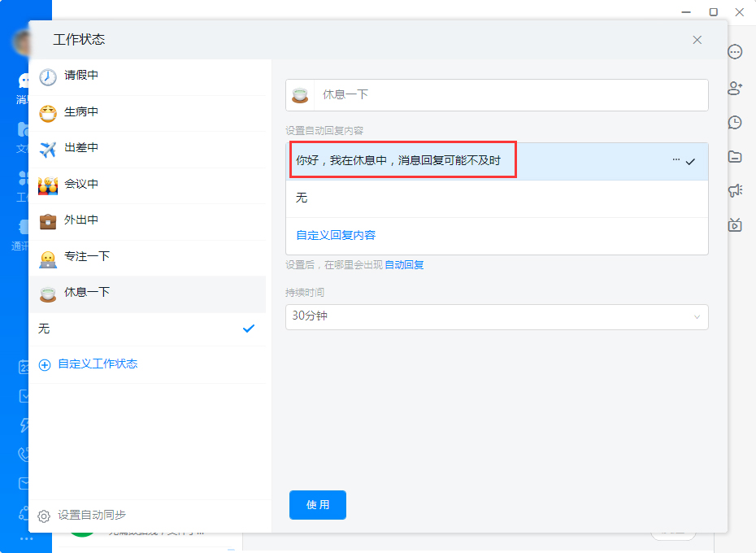Open the add-friend icon in right sidebar
This screenshot has height=553, width=756.
coord(735,87)
